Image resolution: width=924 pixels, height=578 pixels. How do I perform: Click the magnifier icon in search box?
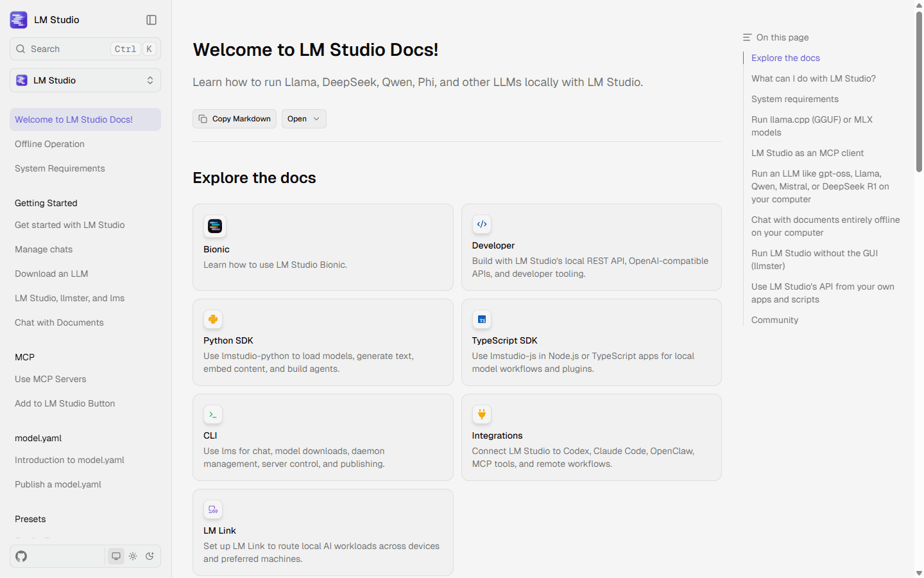21,49
